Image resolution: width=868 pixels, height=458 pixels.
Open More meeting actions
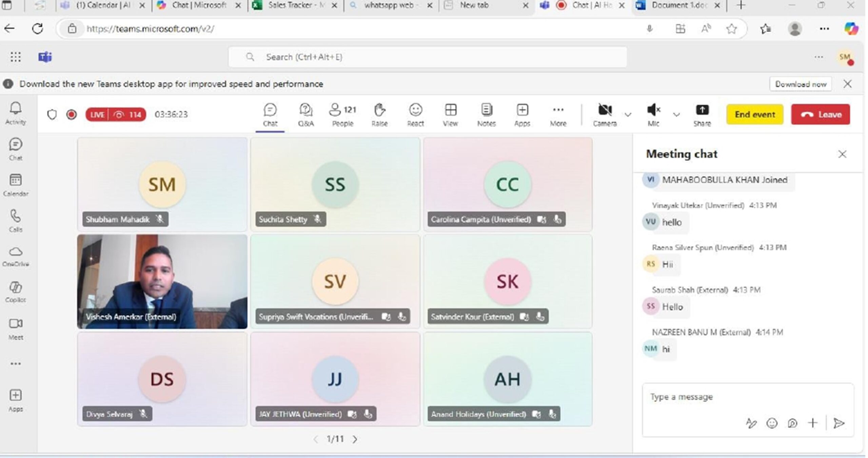click(558, 115)
